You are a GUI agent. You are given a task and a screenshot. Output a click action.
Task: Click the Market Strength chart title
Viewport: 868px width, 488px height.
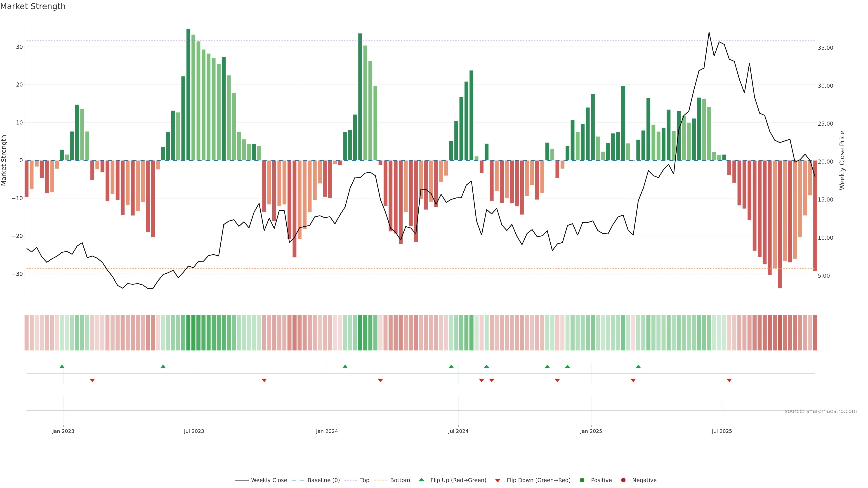tap(33, 6)
